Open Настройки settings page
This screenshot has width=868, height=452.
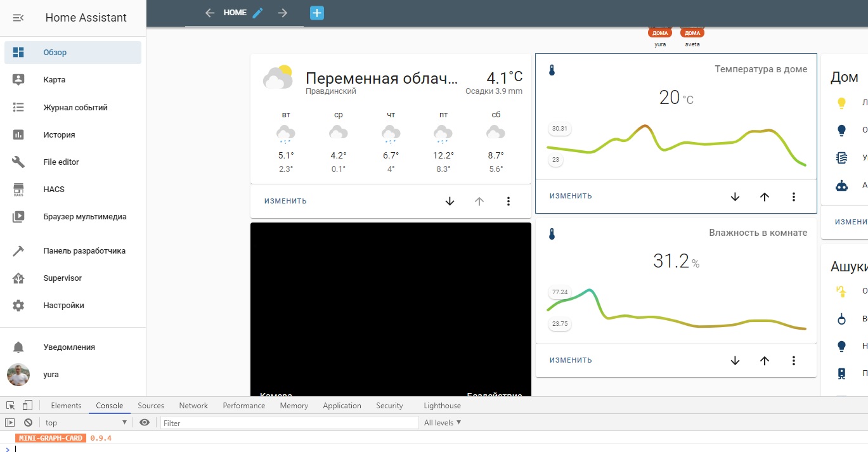73,305
